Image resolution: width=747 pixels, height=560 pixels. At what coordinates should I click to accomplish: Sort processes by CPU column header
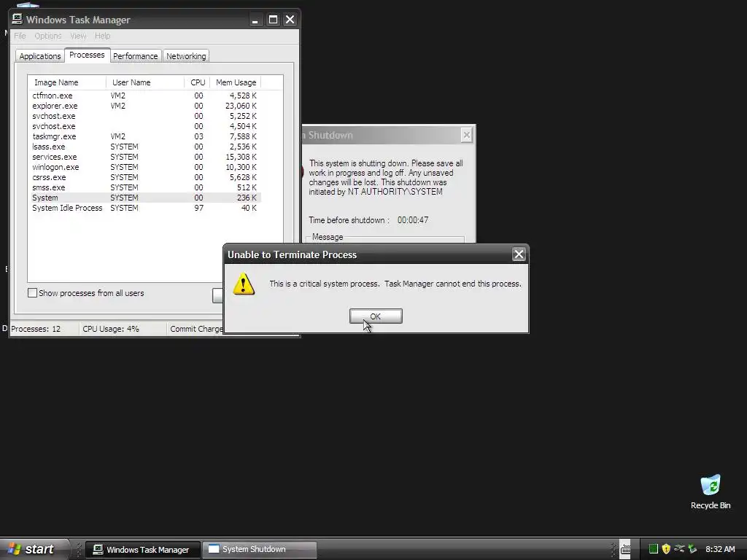197,82
